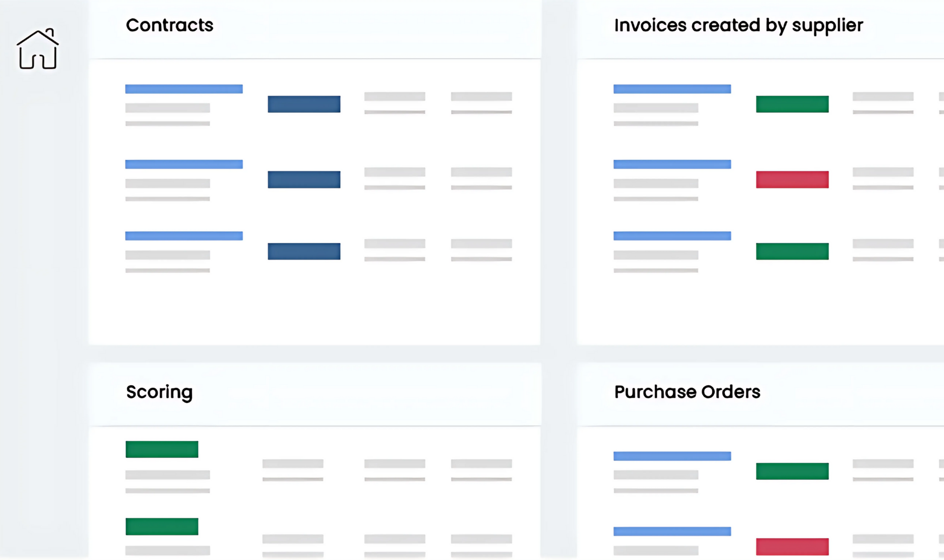Open the first supplier invoice's blue title link
Screen dimensions: 944x560
click(x=672, y=89)
